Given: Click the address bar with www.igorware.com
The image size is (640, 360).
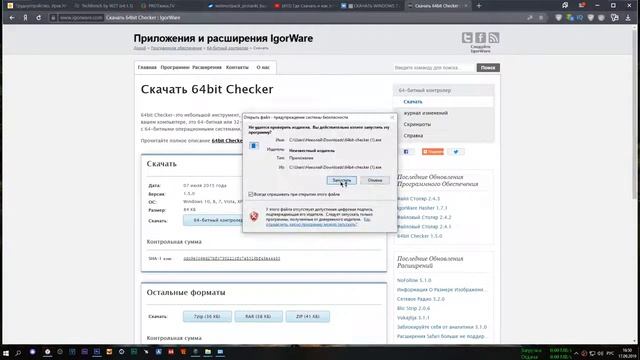Looking at the screenshot, I should tap(81, 18).
